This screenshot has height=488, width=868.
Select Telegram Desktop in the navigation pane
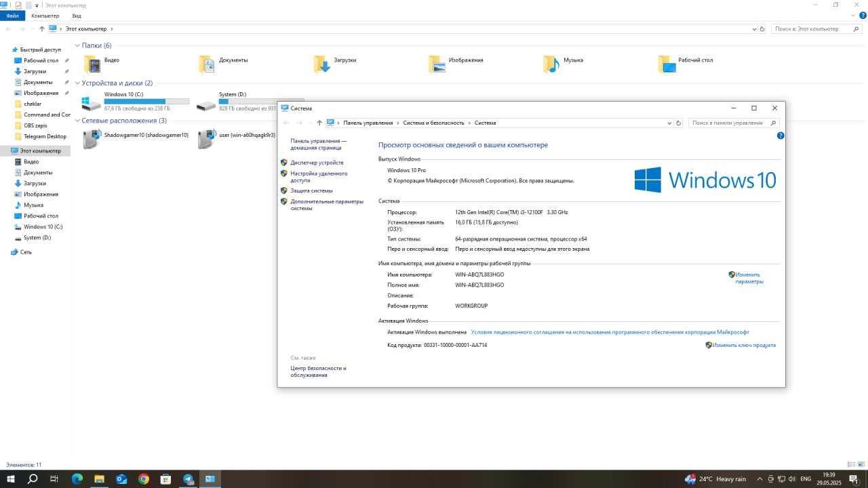[x=45, y=136]
